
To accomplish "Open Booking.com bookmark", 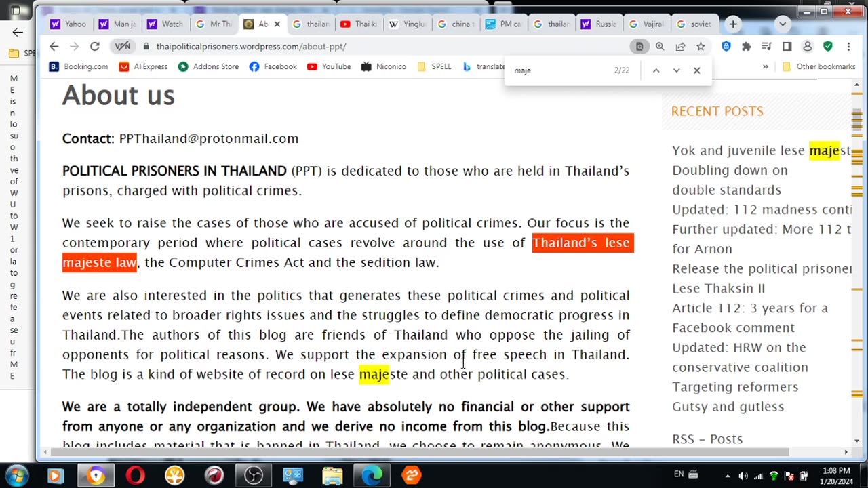I will tap(79, 66).
